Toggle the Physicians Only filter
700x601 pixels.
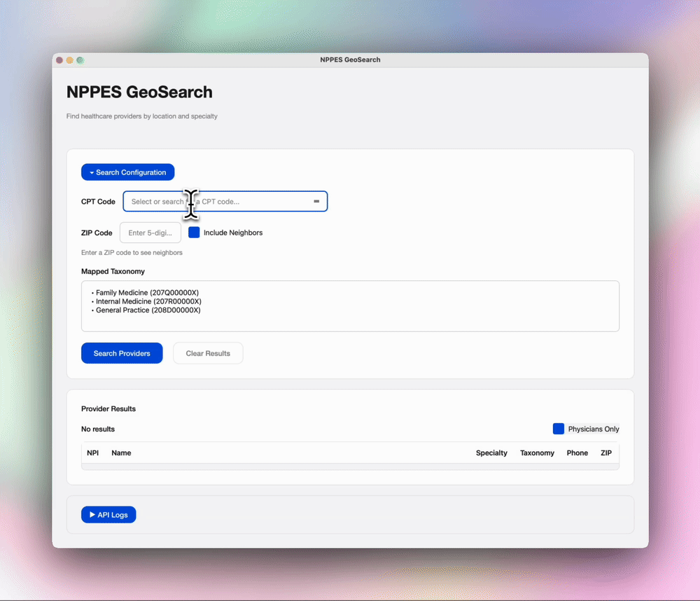pyautogui.click(x=558, y=429)
